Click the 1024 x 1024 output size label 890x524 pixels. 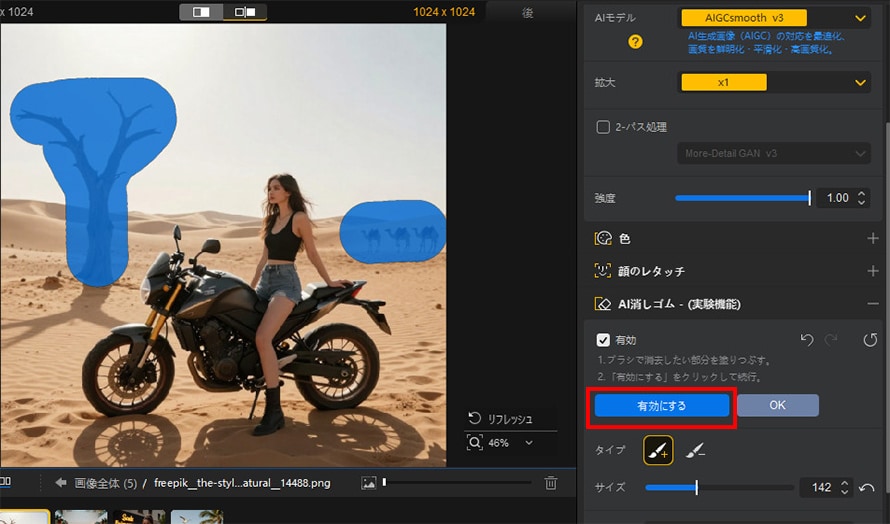point(444,12)
